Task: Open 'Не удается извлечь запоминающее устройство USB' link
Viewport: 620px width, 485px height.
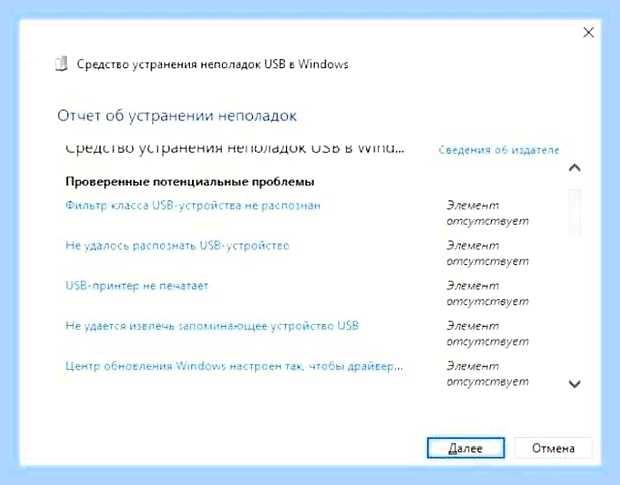Action: tap(212, 326)
